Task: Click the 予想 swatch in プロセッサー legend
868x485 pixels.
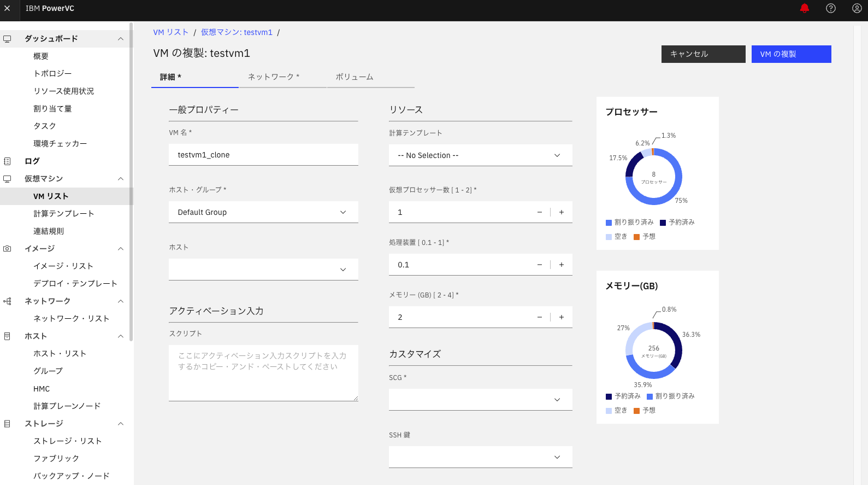Action: coord(636,237)
